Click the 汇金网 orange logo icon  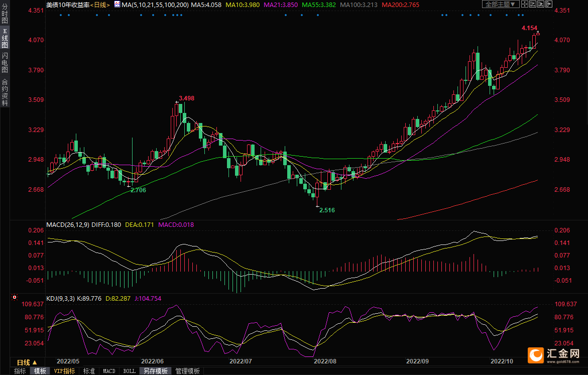(536, 355)
